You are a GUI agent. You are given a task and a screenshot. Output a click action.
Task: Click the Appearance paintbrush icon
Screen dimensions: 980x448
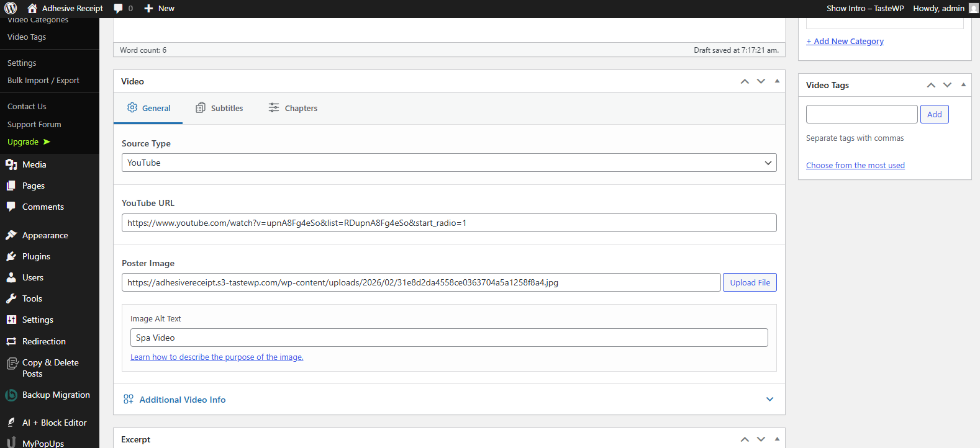[11, 235]
